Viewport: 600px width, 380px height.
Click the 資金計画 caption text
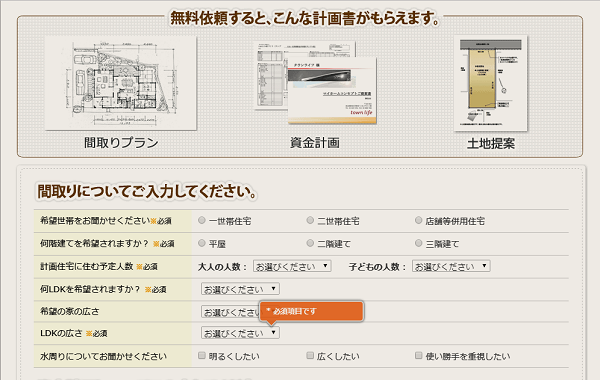[315, 143]
